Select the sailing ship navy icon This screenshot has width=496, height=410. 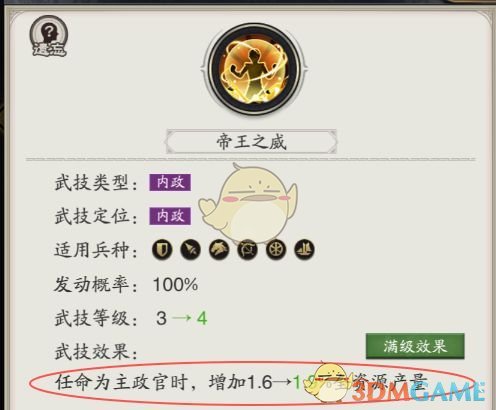[x=305, y=250]
